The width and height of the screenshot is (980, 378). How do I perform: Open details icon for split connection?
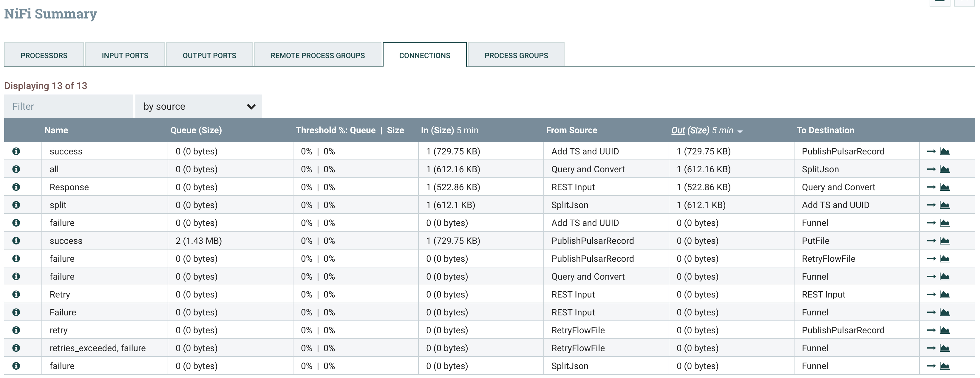16,205
